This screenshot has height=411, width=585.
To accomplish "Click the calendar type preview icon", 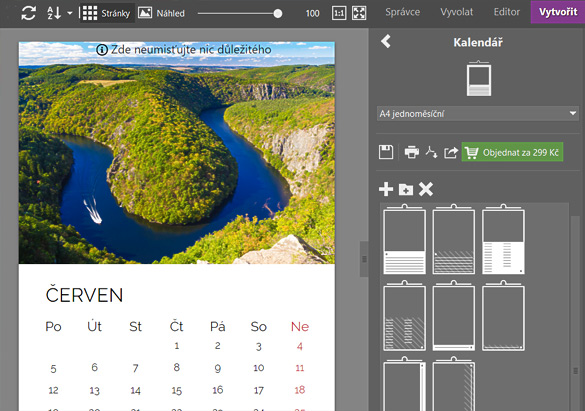I will pos(479,78).
